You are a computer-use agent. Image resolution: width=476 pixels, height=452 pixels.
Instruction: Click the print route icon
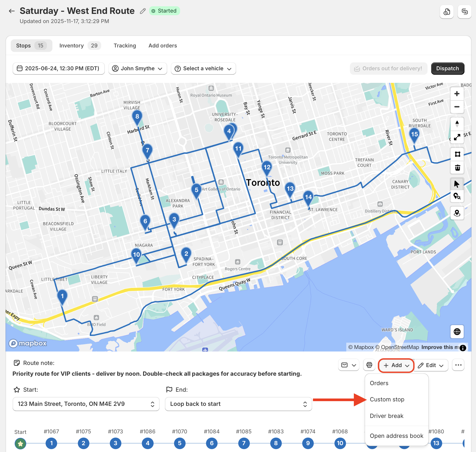click(x=369, y=365)
